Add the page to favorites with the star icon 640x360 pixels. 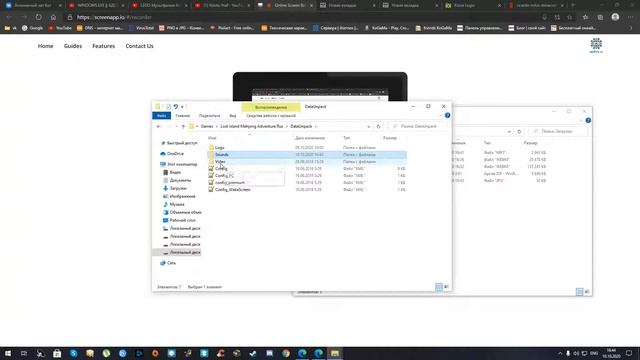[569, 17]
